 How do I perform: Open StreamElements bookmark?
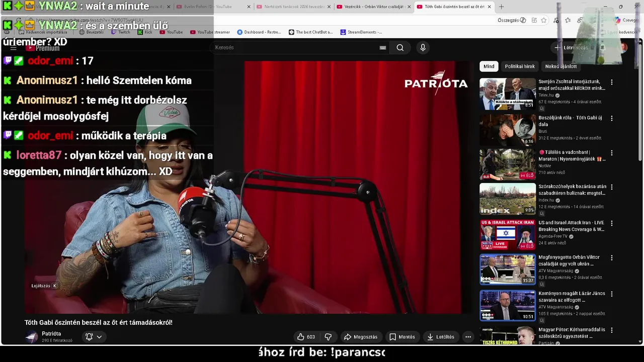pos(361,32)
